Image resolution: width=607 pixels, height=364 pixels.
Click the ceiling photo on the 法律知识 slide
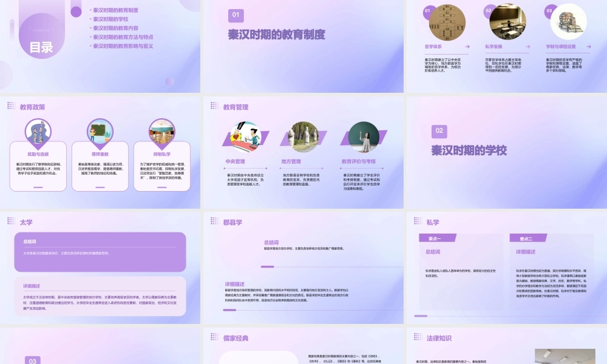point(565,356)
